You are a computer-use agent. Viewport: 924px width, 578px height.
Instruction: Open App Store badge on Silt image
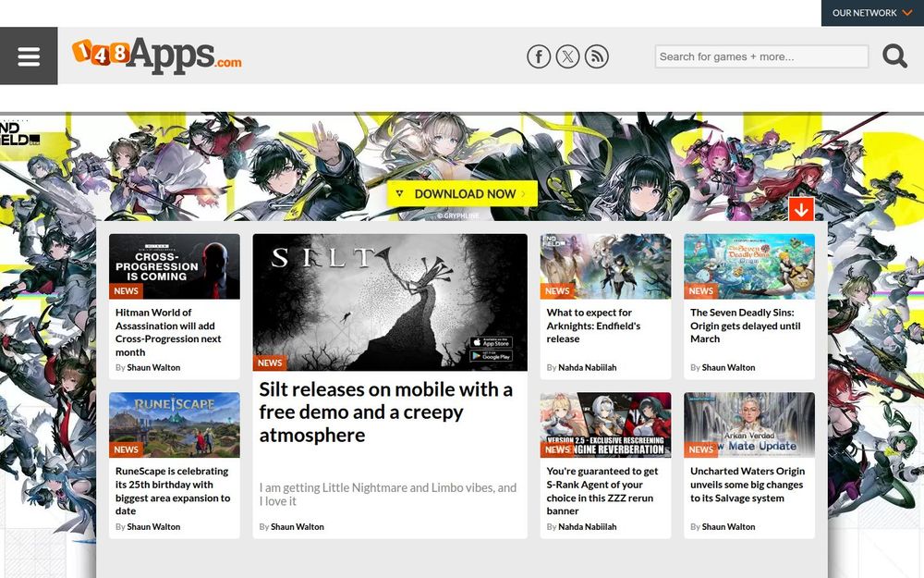pos(491,343)
